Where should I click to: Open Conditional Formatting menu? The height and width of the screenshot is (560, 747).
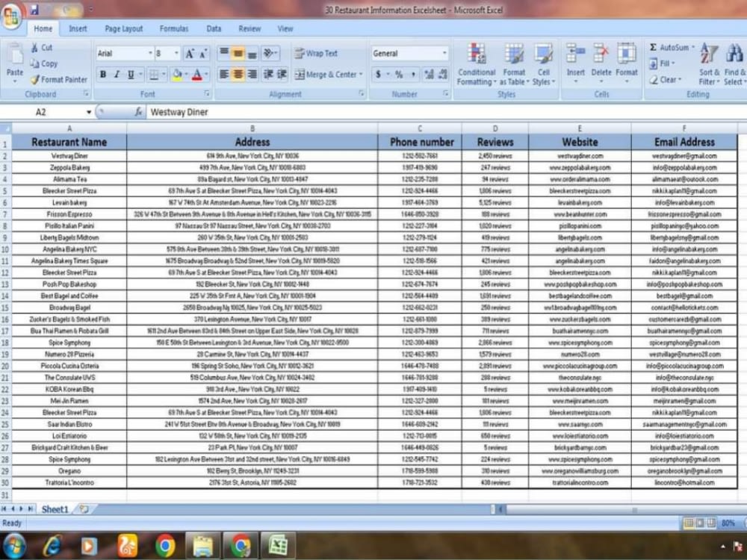coord(477,63)
